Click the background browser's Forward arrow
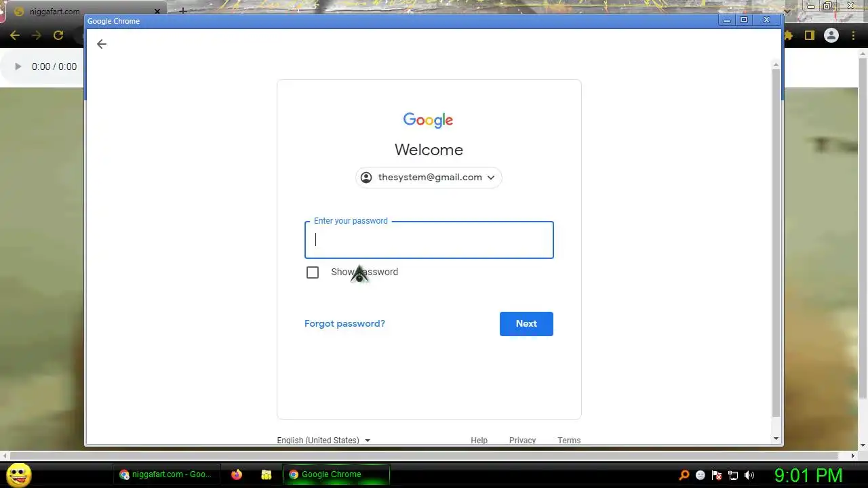 click(x=37, y=35)
